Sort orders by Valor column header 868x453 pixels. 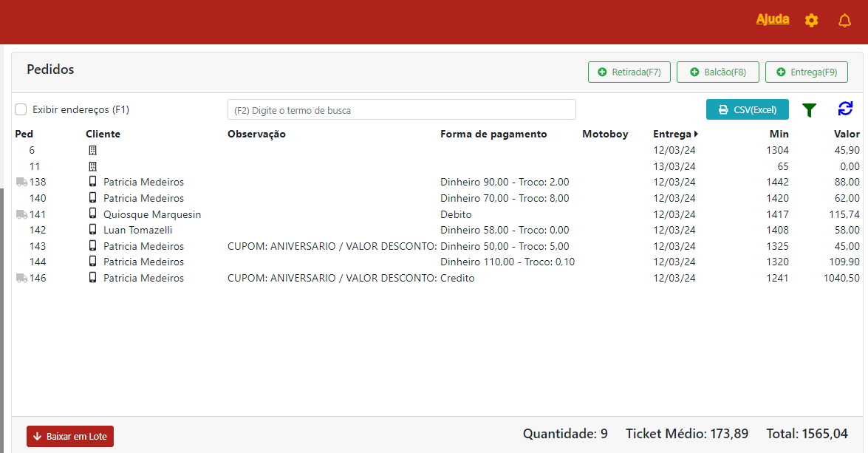tap(847, 134)
